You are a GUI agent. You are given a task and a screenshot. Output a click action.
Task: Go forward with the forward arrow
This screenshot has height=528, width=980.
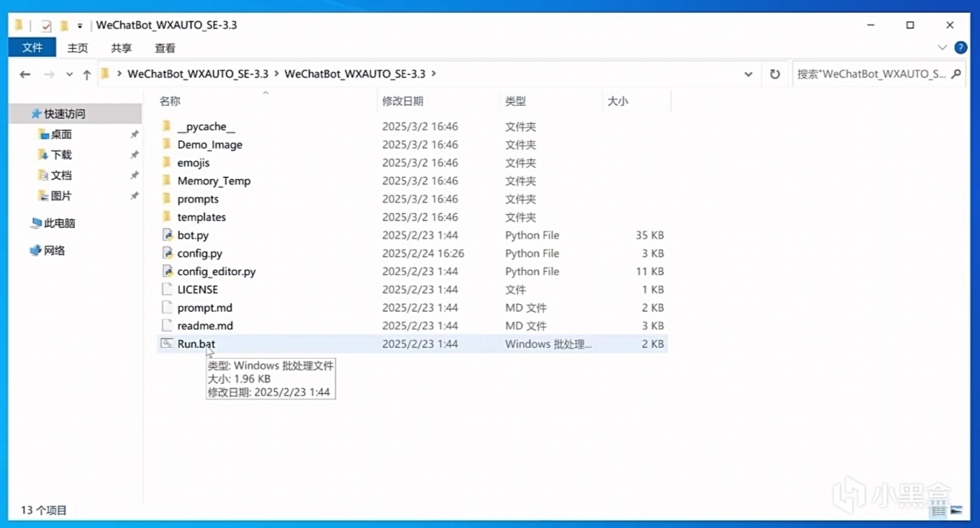(49, 74)
